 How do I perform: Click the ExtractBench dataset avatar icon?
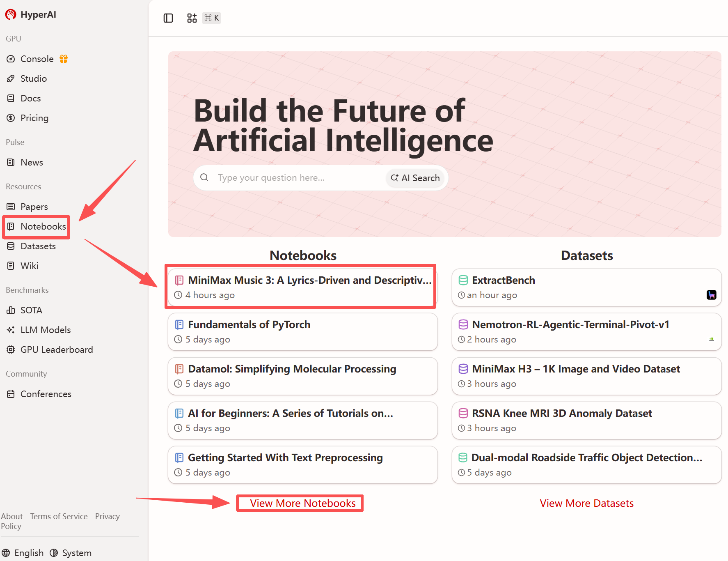pos(711,294)
